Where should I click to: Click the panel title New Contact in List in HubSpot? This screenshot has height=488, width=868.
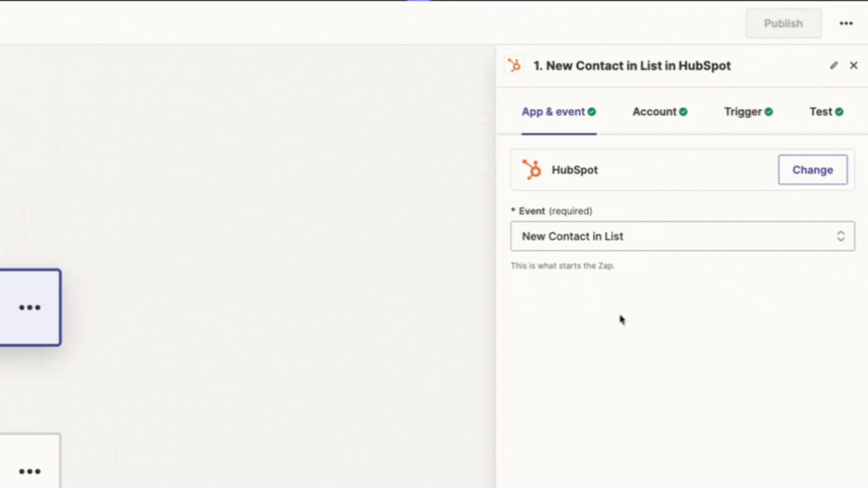point(632,66)
